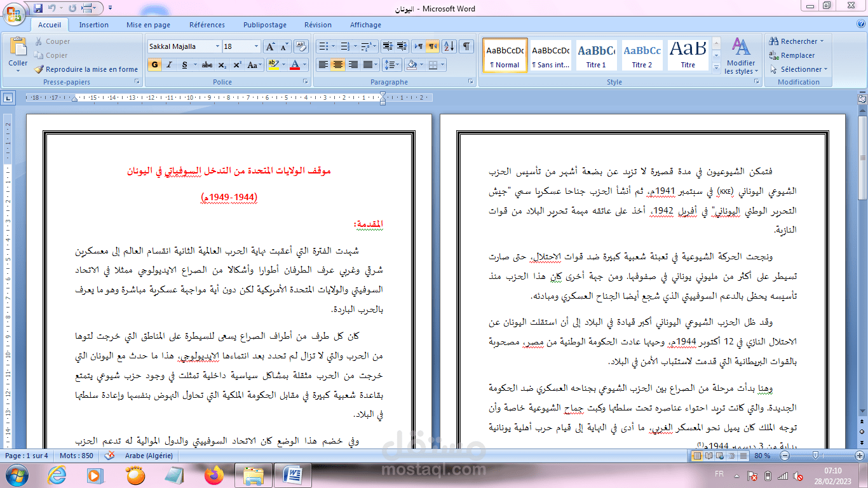Click the Coller paste icon
Viewport: 868px width, 488px height.
coord(18,46)
